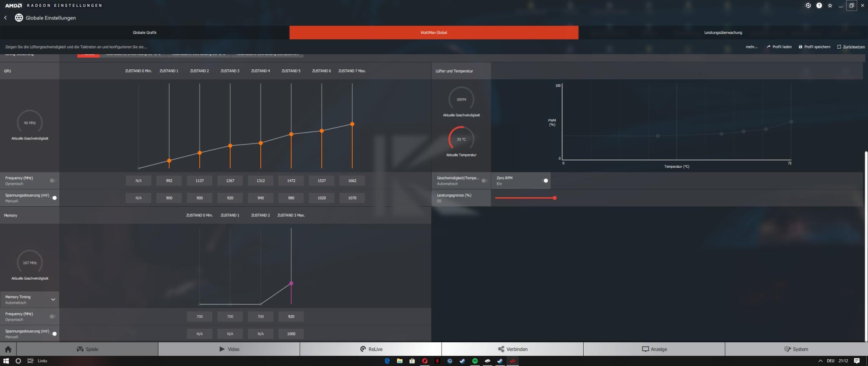Open Microsoft Store from the taskbar
The image size is (868, 366).
coord(412,361)
